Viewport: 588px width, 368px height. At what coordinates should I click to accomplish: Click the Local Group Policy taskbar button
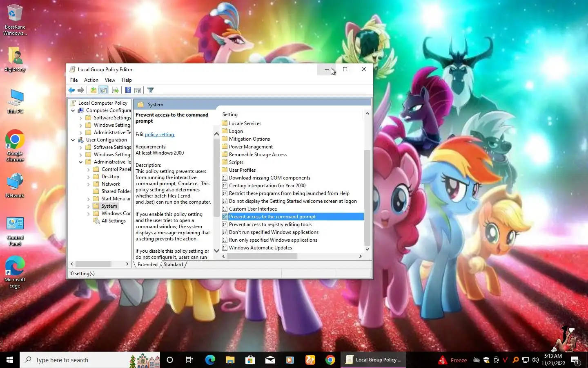[x=373, y=360]
